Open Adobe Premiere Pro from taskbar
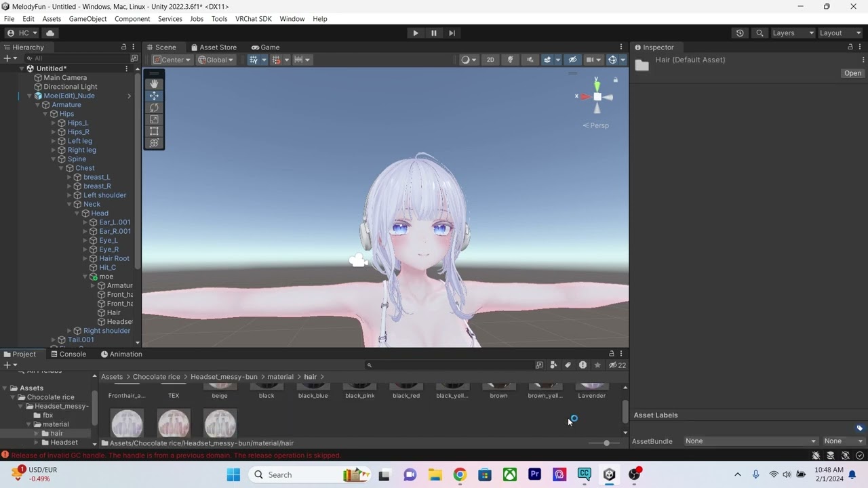 534,474
